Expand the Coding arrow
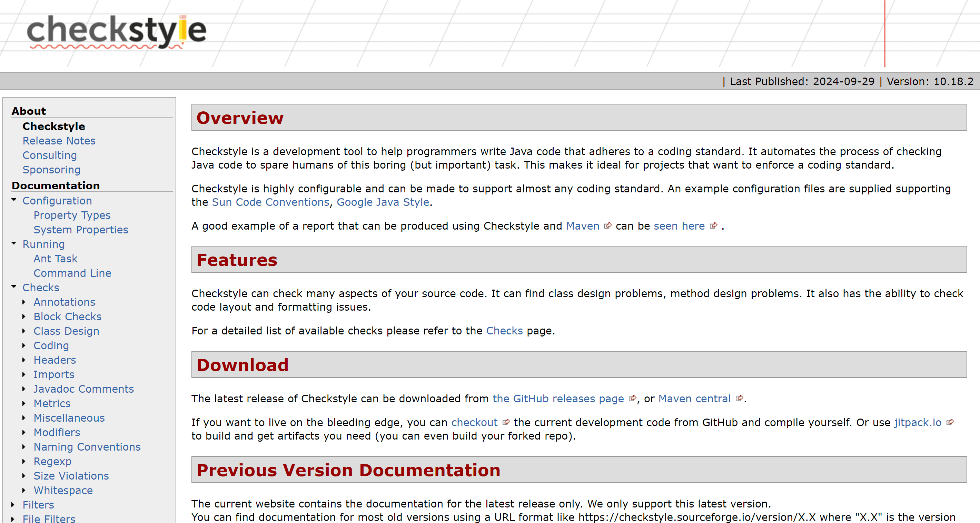Screen dimensions: 980x523 click(x=24, y=345)
